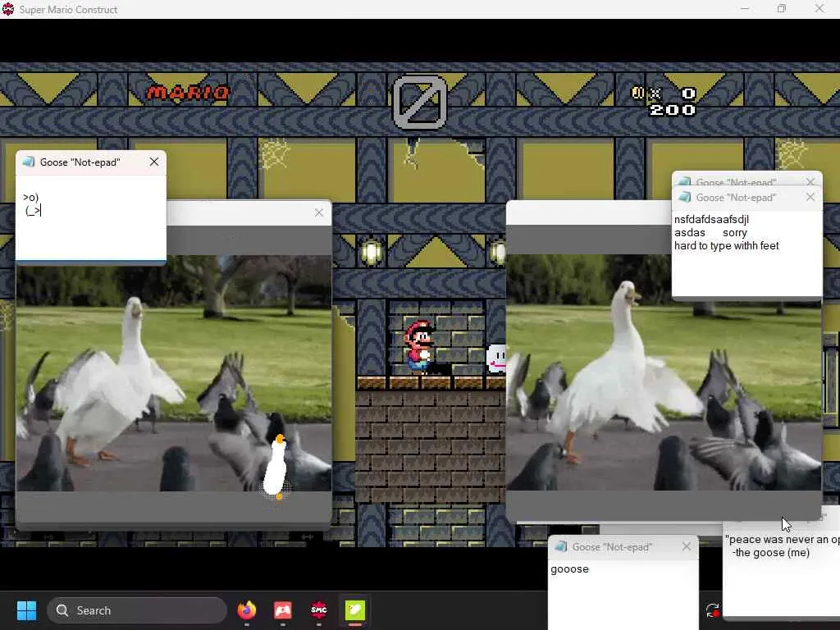Click the Super Mario Construct window title text
This screenshot has height=630, width=840.
tap(68, 10)
